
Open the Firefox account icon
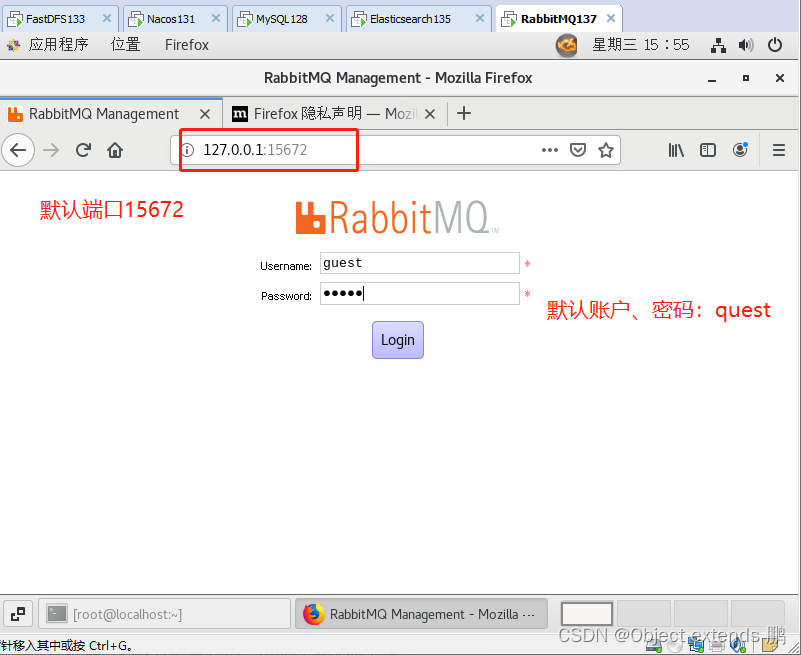740,150
